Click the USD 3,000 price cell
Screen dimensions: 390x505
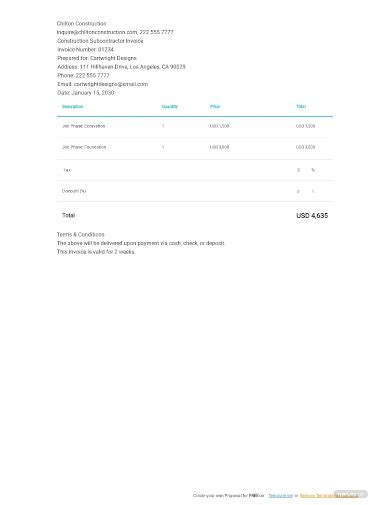tap(219, 147)
